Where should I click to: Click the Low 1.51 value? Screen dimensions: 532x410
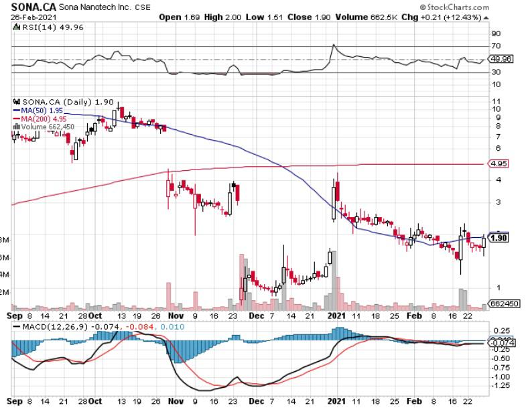point(264,17)
